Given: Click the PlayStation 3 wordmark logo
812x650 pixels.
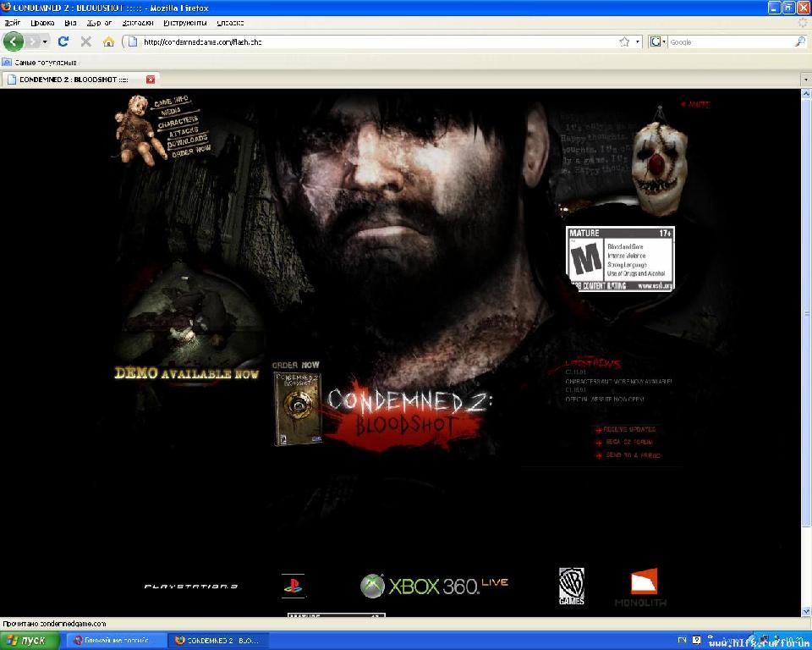Looking at the screenshot, I should click(190, 587).
